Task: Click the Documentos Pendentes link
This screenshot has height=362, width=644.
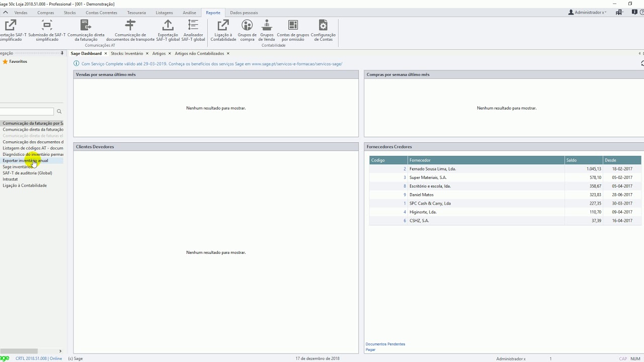Action: tap(385, 344)
